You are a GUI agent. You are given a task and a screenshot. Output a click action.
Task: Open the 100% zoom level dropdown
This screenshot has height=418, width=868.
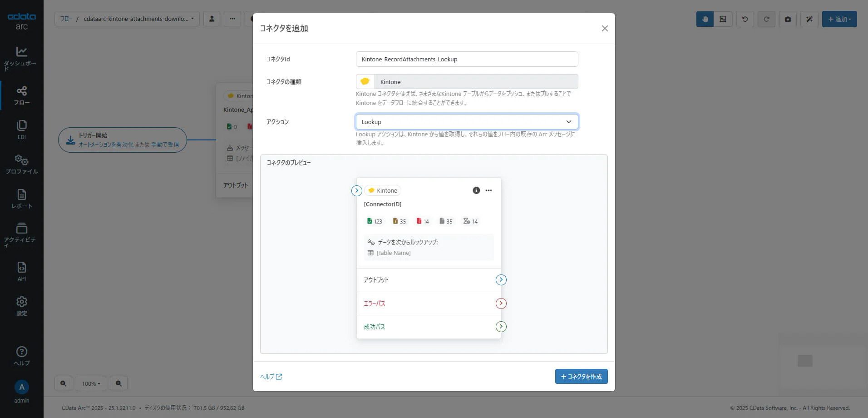tap(91, 383)
